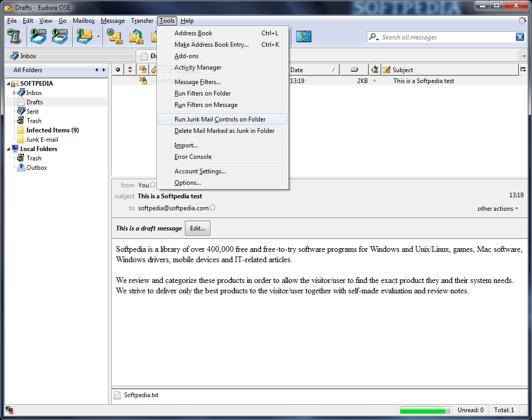Open the Transfer menu

(142, 21)
